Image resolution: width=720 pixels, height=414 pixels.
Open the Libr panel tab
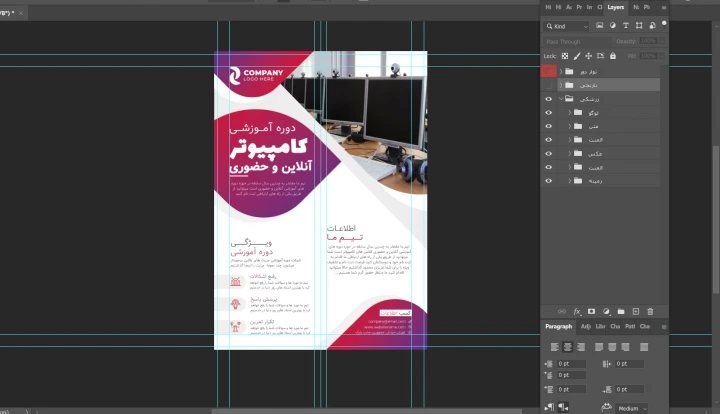(601, 326)
